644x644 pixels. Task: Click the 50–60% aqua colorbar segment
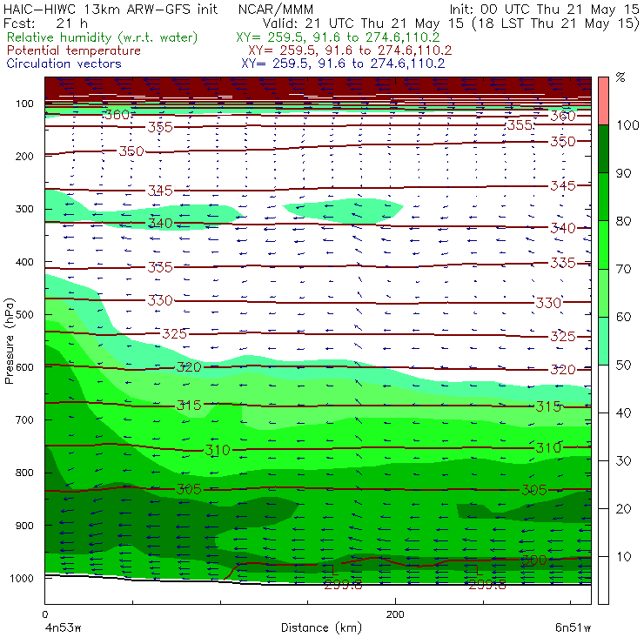(603, 341)
